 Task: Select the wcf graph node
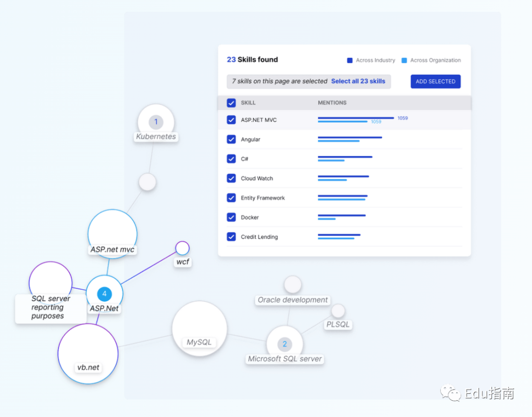pyautogui.click(x=182, y=248)
